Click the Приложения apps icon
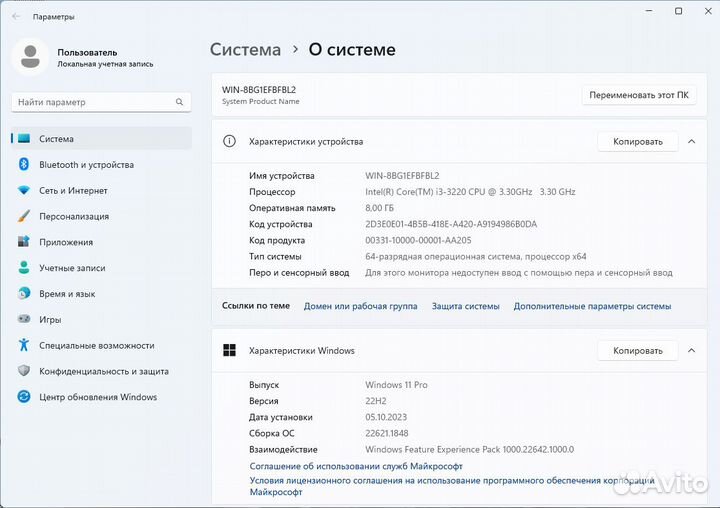This screenshot has height=508, width=720. tap(24, 242)
